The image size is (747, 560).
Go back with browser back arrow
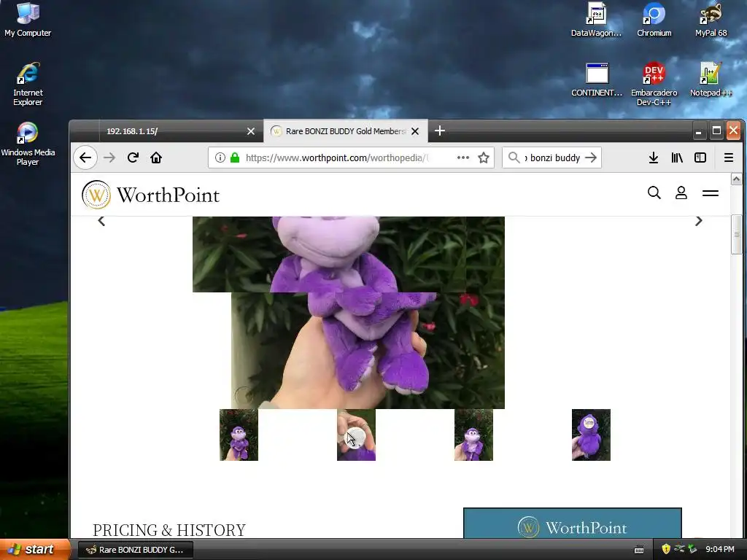[85, 157]
